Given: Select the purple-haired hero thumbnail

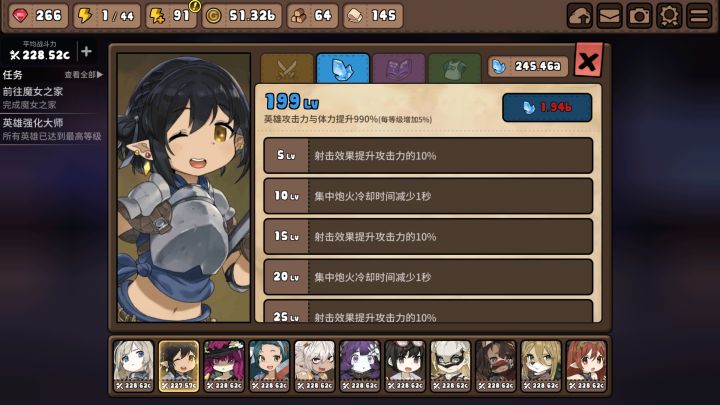Looking at the screenshot, I should [360, 366].
